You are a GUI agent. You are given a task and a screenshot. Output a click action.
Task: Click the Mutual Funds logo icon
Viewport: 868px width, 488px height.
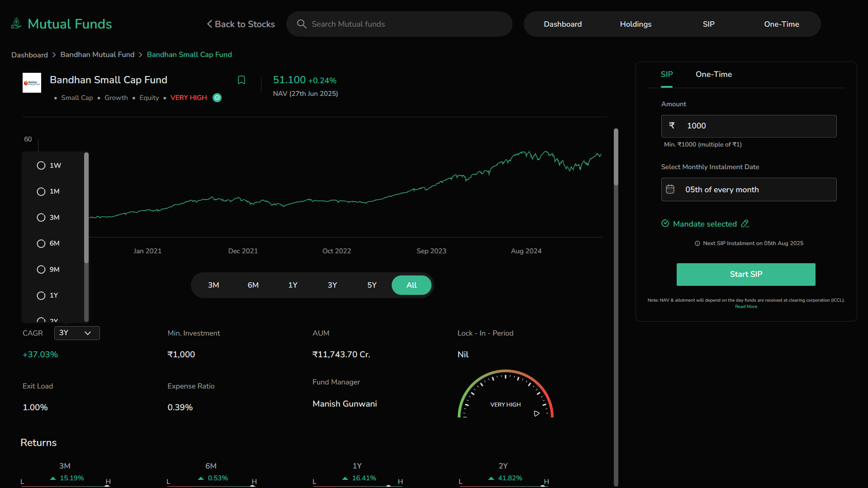[16, 24]
